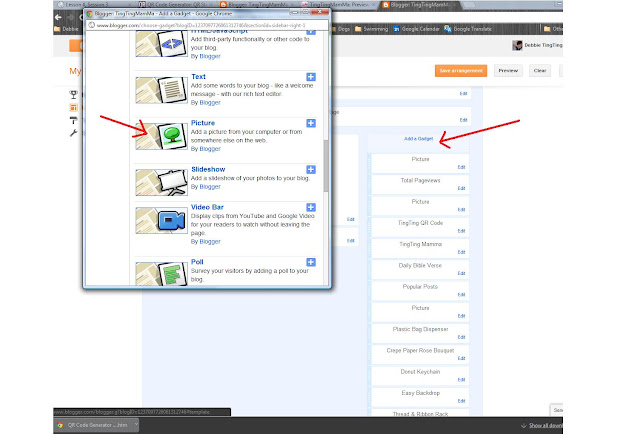Edit the Crepe Paper Rose Bouquet gadget
This screenshot has width=640, height=434.
461,358
